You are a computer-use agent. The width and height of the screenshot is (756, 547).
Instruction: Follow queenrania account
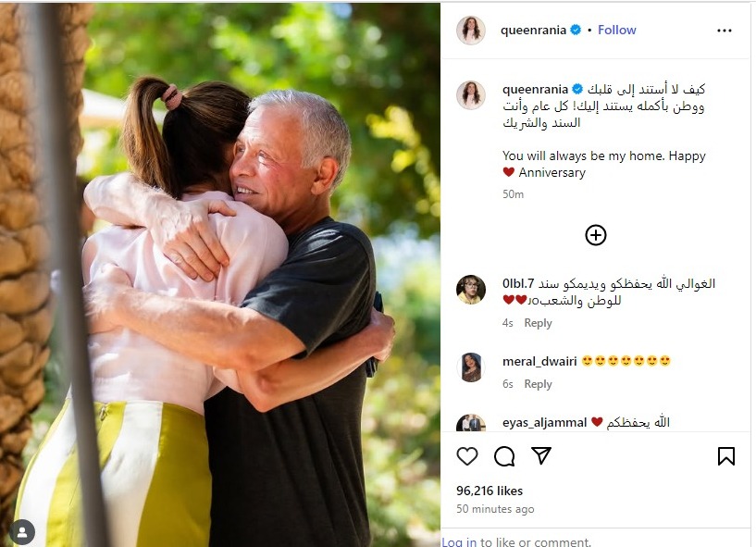(x=616, y=30)
